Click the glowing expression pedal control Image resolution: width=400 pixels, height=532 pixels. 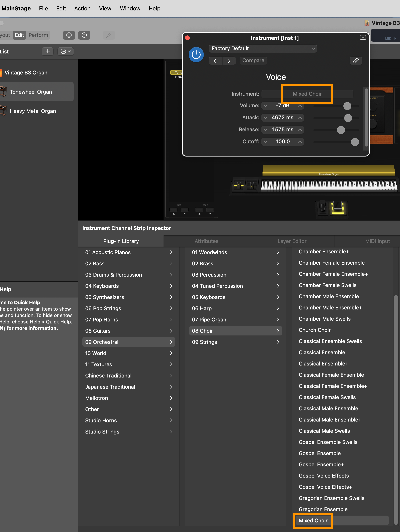coord(338,207)
